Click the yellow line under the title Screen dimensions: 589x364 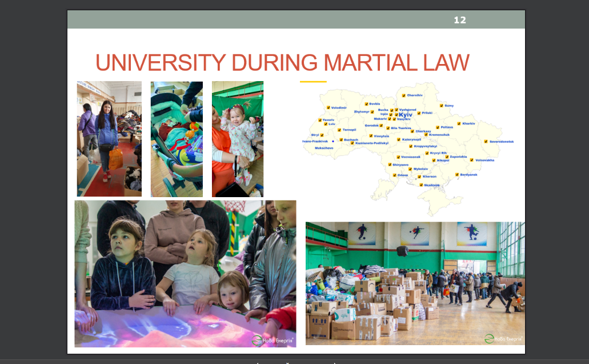pos(313,82)
